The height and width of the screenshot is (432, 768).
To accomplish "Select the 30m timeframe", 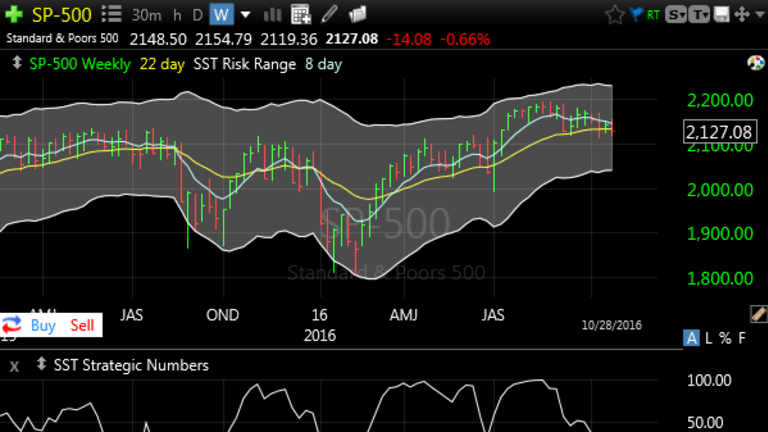I will (146, 15).
